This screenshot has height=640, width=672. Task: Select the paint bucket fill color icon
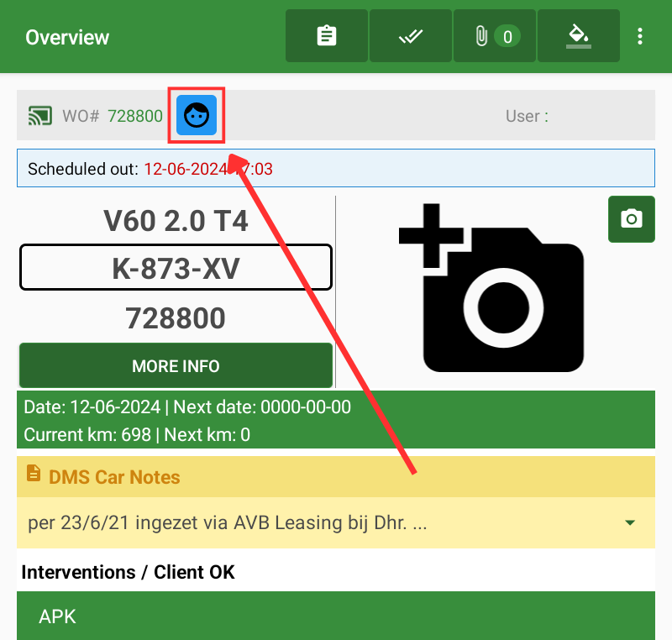[579, 36]
